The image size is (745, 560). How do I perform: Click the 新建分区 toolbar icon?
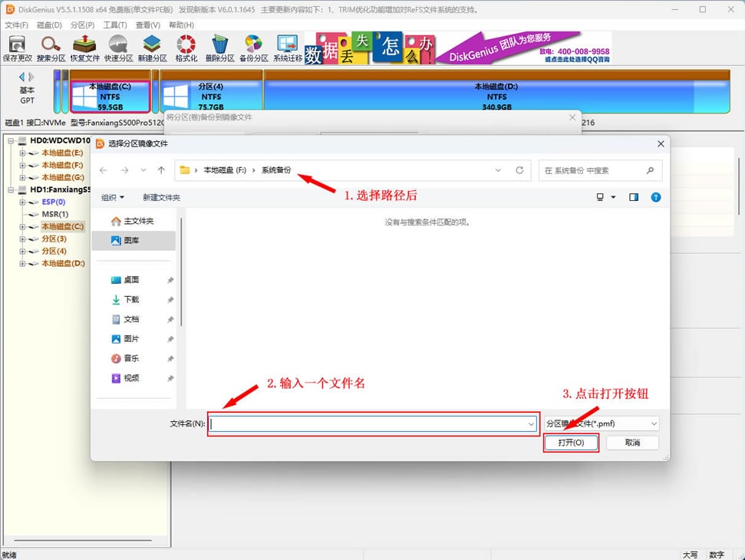click(x=152, y=48)
